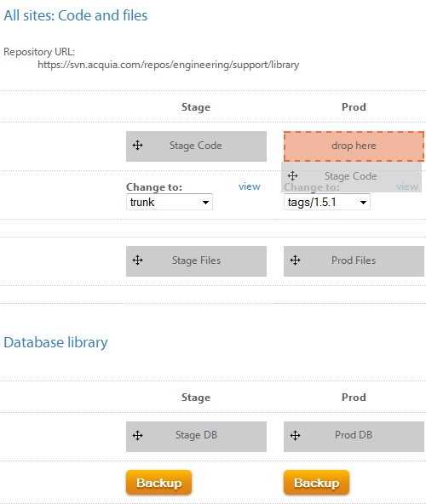Click the Prod column header in code section

pyautogui.click(x=354, y=107)
